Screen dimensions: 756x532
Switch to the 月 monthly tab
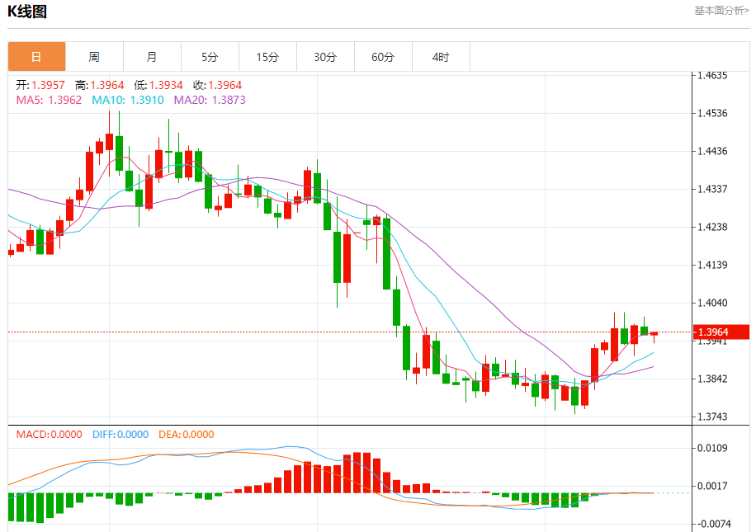(x=153, y=57)
